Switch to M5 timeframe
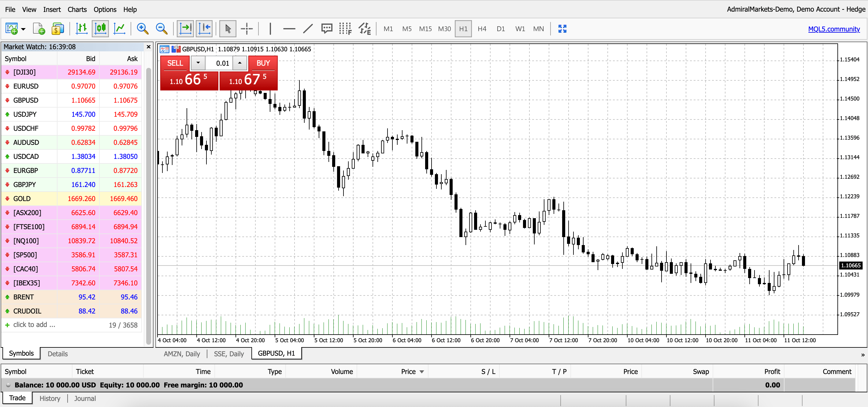 [407, 29]
